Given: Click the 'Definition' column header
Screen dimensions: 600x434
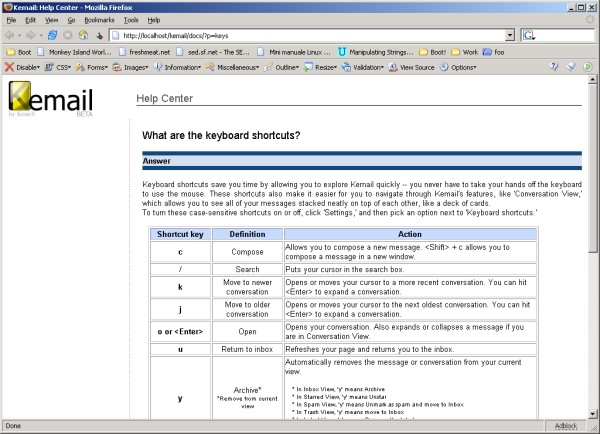Looking at the screenshot, I should 247,234.
